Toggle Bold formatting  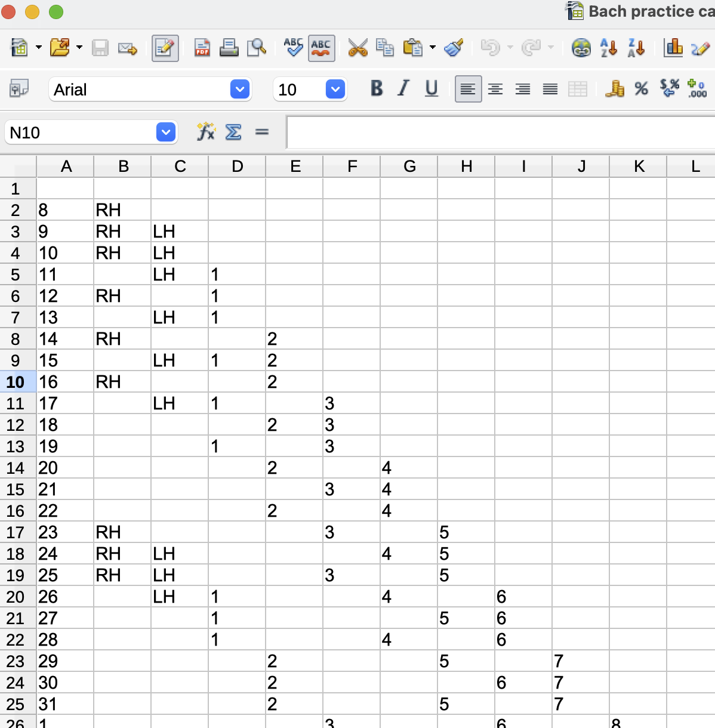[377, 89]
